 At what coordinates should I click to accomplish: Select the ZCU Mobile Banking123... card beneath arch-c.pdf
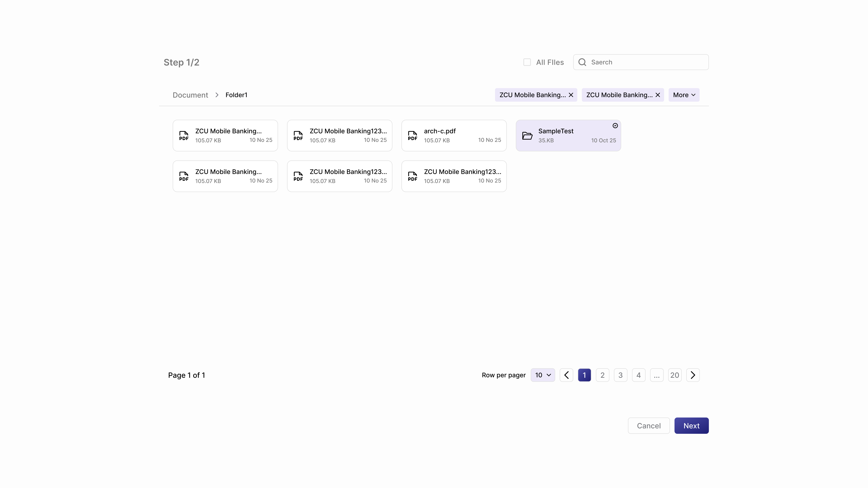(x=454, y=176)
